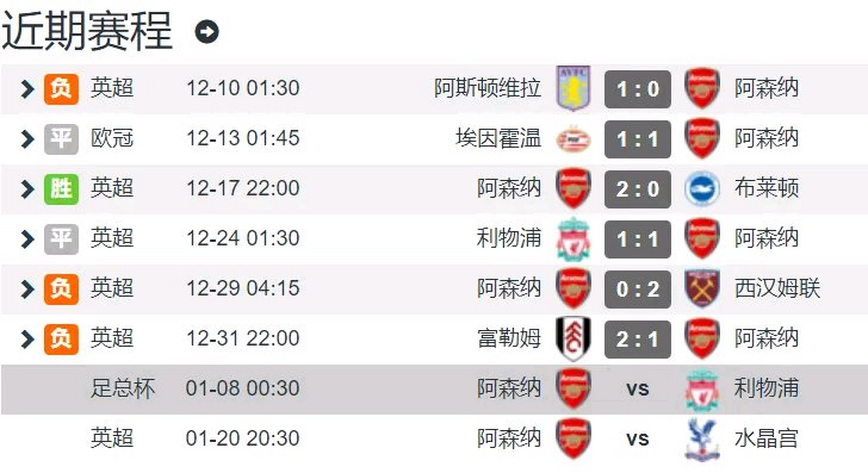
Task: Expand the 12-10 Aston Villa match row
Action: pyautogui.click(x=27, y=89)
